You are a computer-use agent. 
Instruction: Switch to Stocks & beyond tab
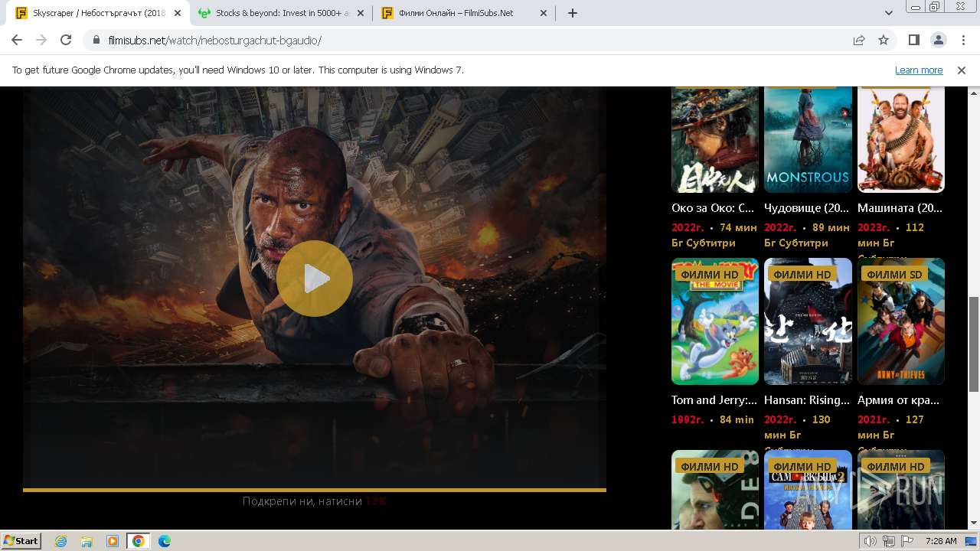coord(281,13)
